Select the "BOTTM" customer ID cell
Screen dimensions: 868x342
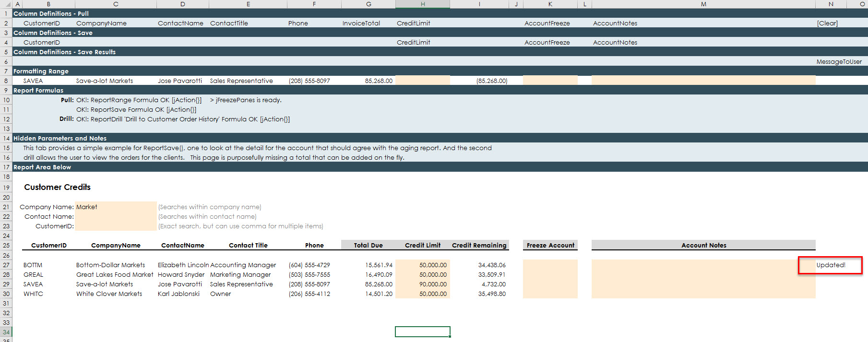[x=33, y=265]
